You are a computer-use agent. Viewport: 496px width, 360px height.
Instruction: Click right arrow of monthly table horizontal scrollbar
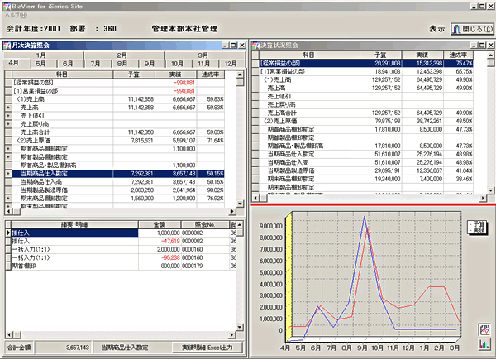[x=233, y=211]
